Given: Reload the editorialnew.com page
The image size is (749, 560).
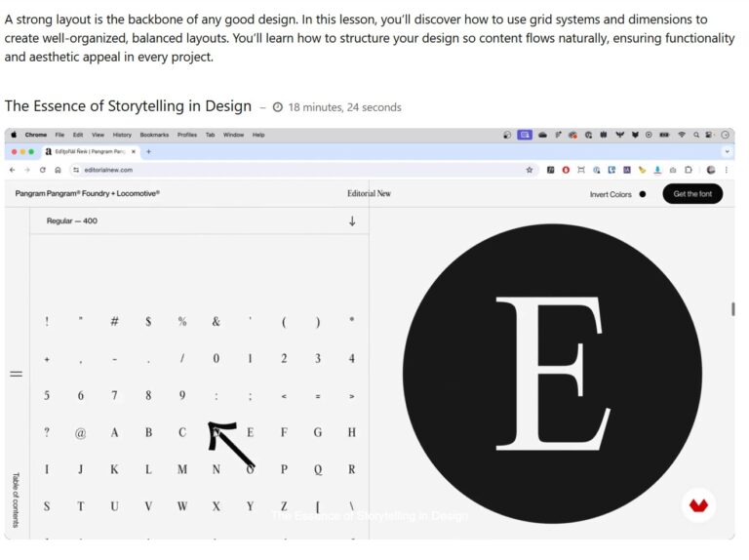Looking at the screenshot, I should [42, 170].
